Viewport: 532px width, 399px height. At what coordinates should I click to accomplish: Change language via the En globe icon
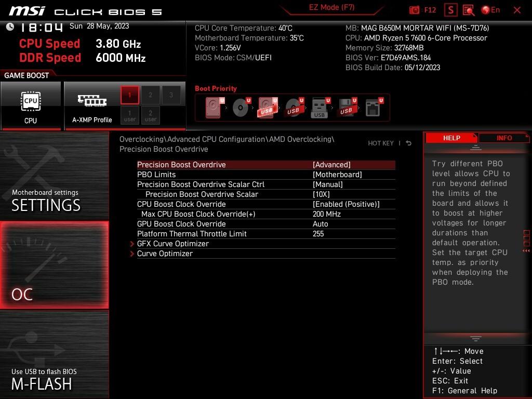[490, 10]
